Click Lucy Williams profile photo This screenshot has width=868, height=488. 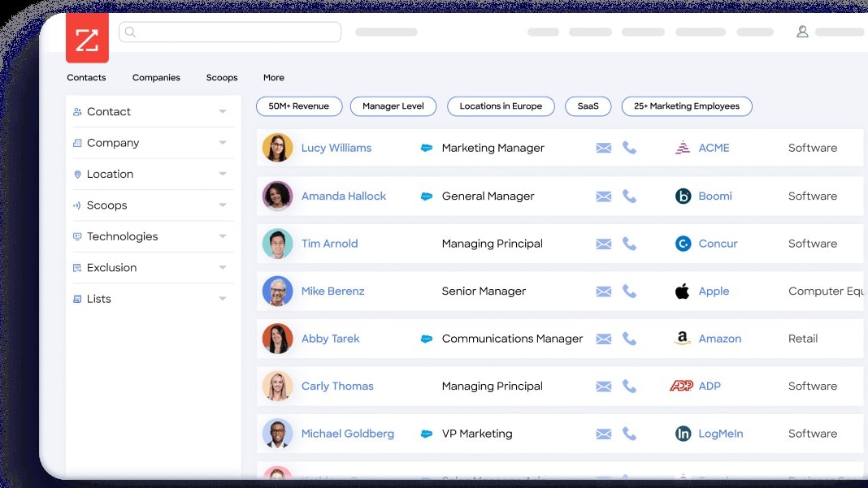point(277,148)
